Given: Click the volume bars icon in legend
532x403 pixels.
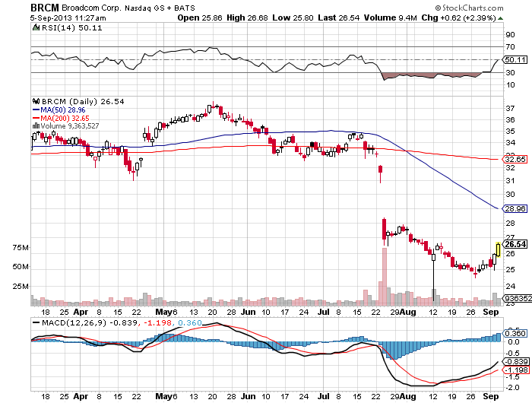Looking at the screenshot, I should 36,126.
